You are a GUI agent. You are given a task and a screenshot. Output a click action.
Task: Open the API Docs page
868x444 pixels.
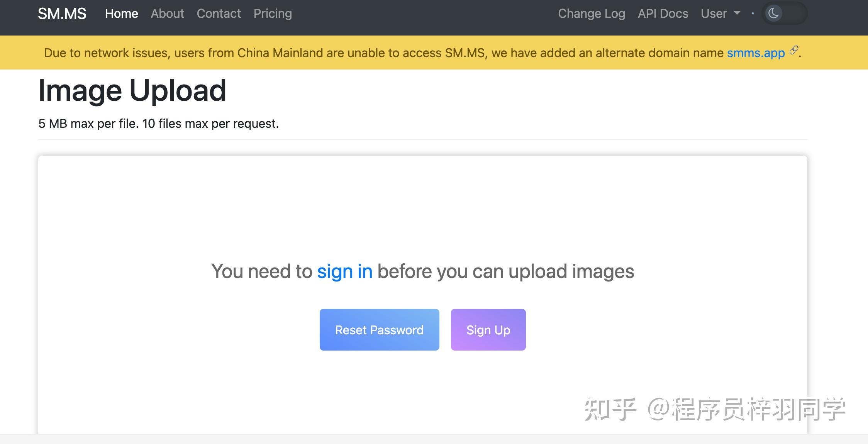(x=663, y=14)
